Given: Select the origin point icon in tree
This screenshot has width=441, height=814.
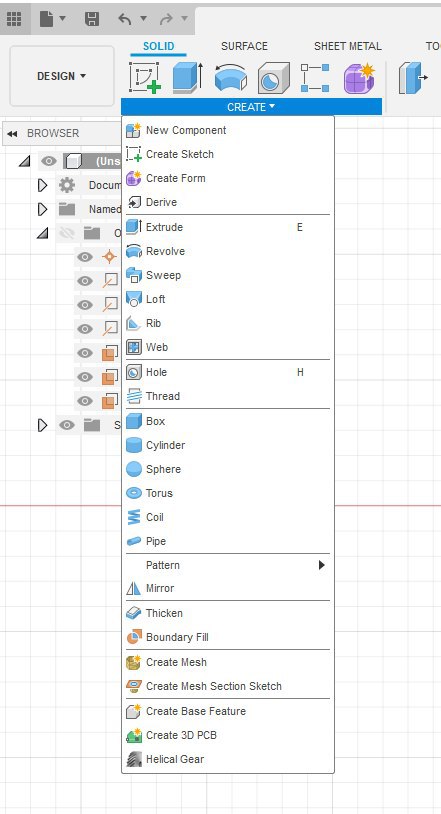Looking at the screenshot, I should [x=109, y=257].
